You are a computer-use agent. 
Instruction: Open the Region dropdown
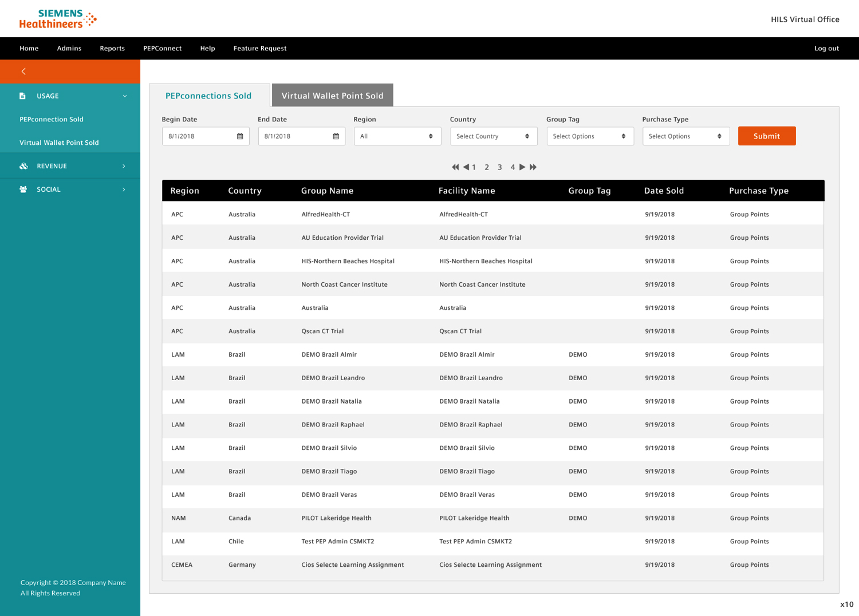(x=397, y=136)
